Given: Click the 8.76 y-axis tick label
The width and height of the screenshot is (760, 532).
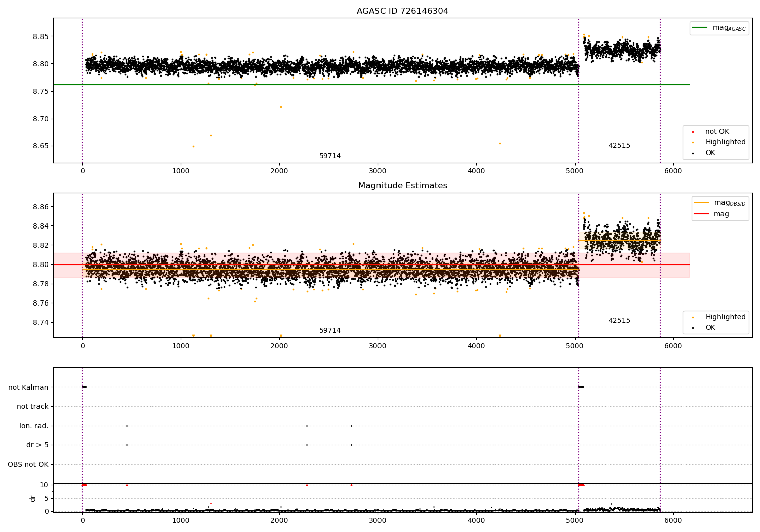Looking at the screenshot, I should [x=41, y=303].
